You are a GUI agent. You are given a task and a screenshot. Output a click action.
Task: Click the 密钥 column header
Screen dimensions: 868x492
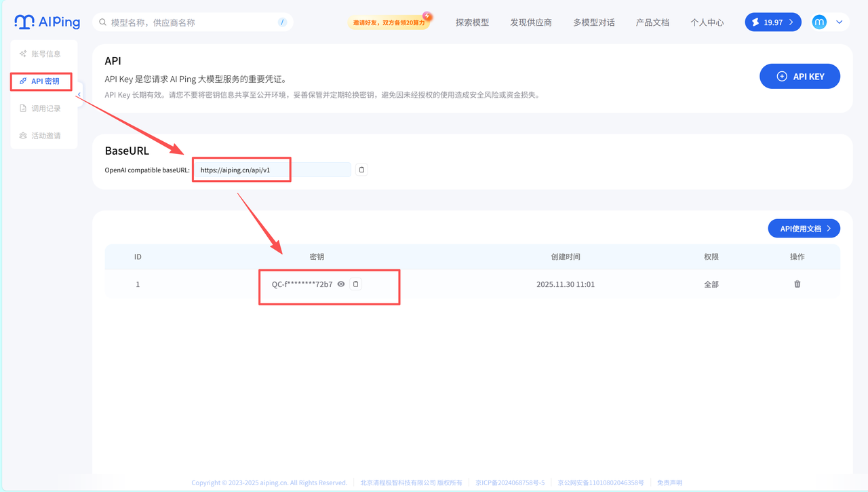pyautogui.click(x=317, y=257)
